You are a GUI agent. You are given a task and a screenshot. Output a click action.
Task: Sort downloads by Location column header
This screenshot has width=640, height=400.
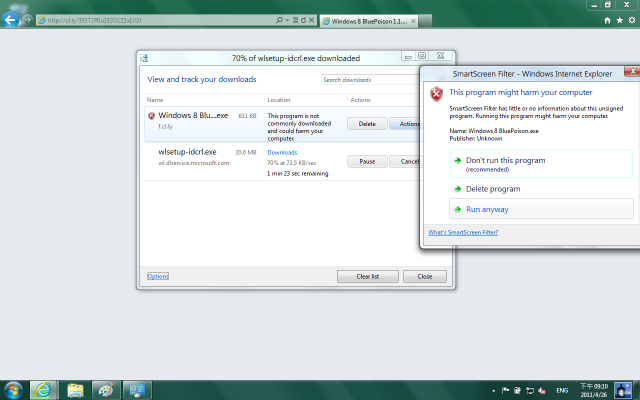279,100
